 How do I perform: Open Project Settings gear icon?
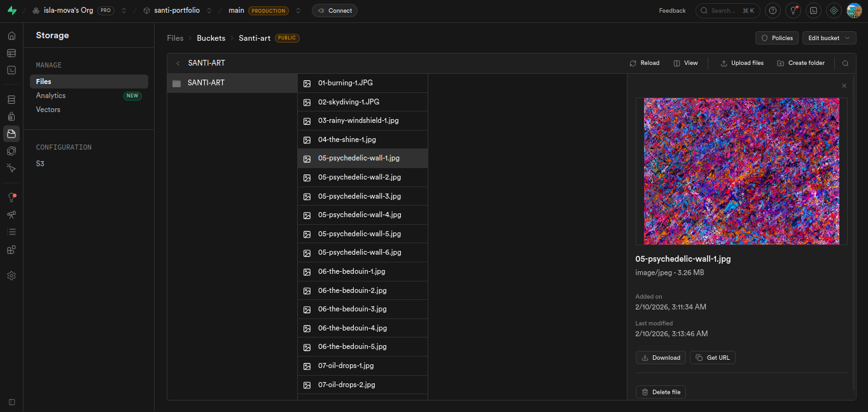11,276
